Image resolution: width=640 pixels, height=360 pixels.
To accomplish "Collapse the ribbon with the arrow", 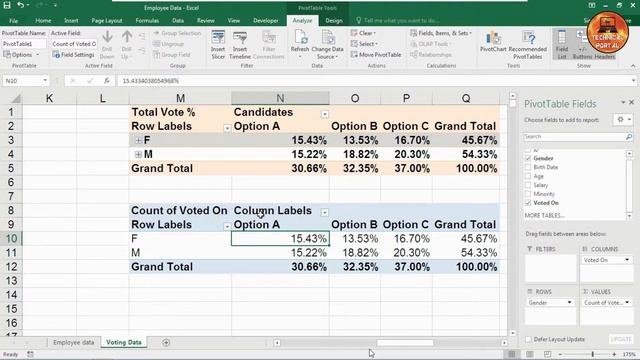I will (x=633, y=66).
